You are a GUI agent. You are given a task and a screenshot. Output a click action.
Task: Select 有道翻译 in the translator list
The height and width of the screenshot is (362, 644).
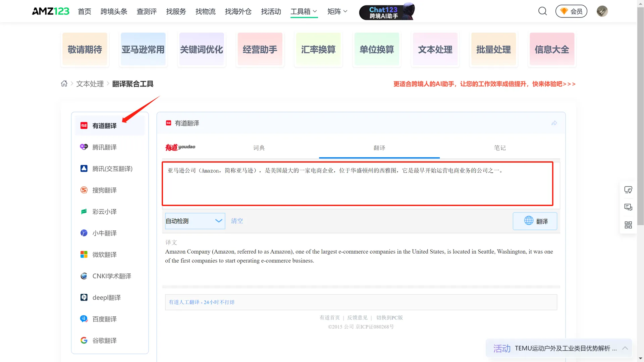(110, 126)
